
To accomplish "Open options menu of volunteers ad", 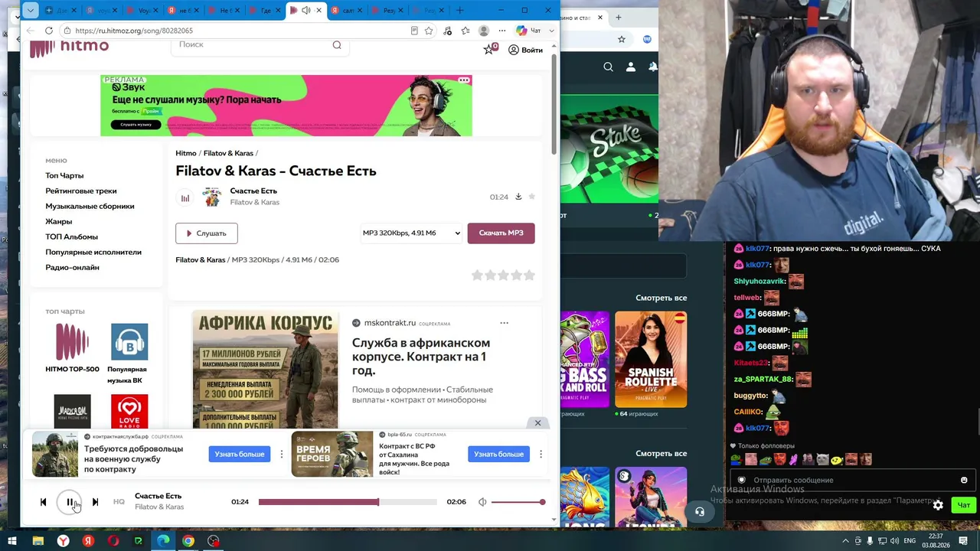I will pos(282,455).
